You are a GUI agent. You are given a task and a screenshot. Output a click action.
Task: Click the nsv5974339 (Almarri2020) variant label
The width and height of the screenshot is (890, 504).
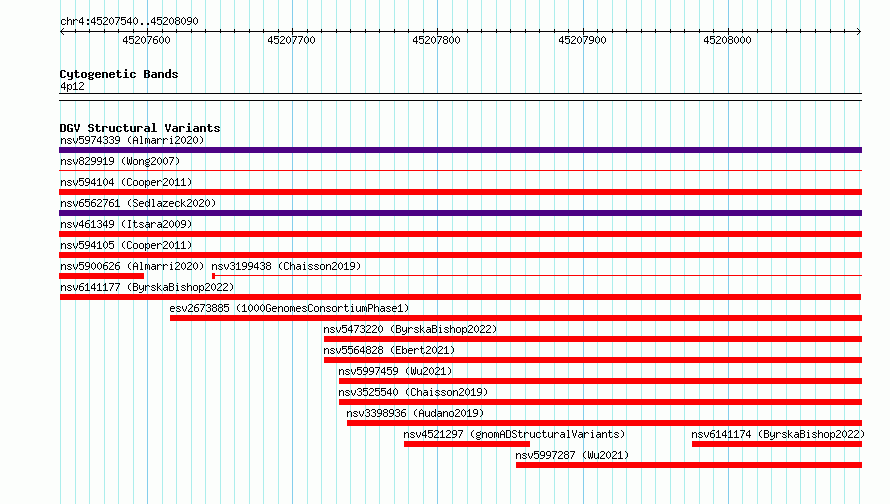(x=132, y=140)
